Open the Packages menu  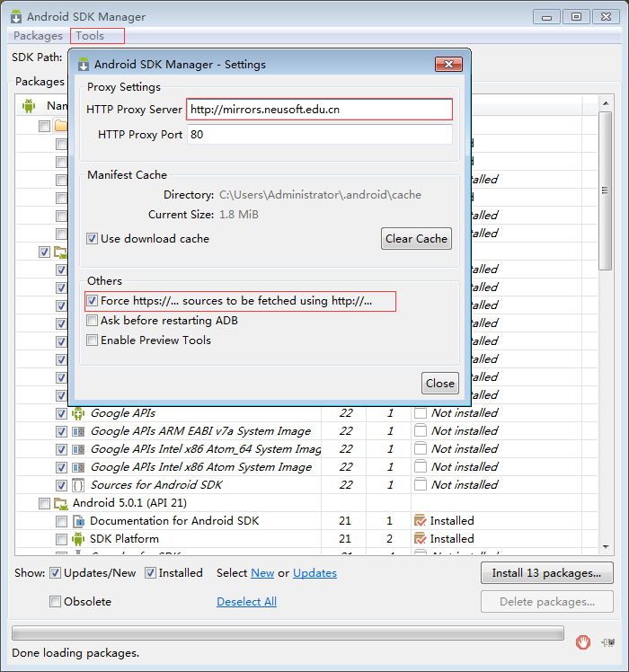pos(38,36)
